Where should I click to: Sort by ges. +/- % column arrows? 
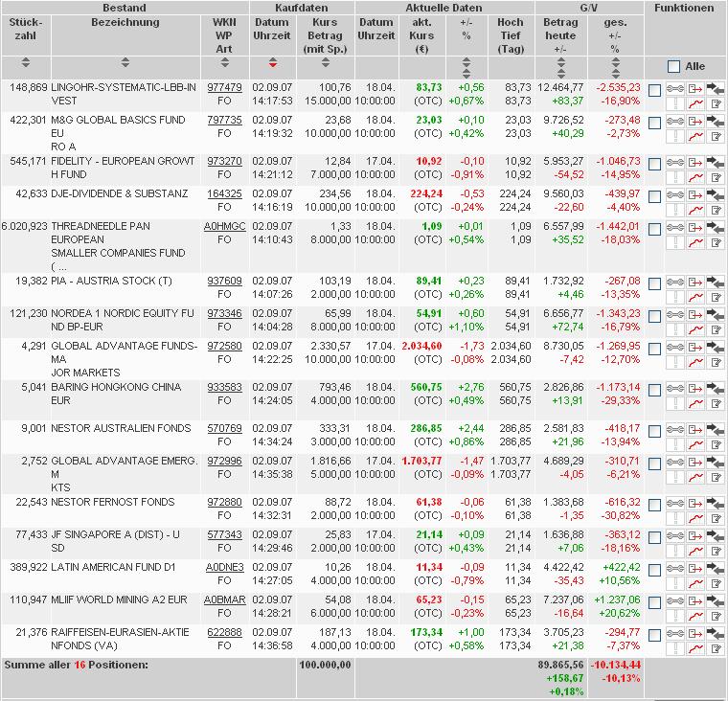pyautogui.click(x=616, y=67)
